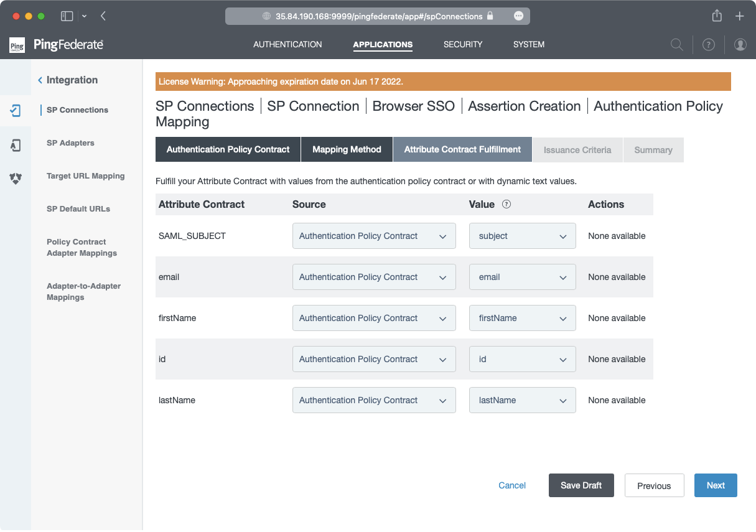The image size is (756, 532).
Task: Open the Value dropdown for email row
Action: click(522, 278)
